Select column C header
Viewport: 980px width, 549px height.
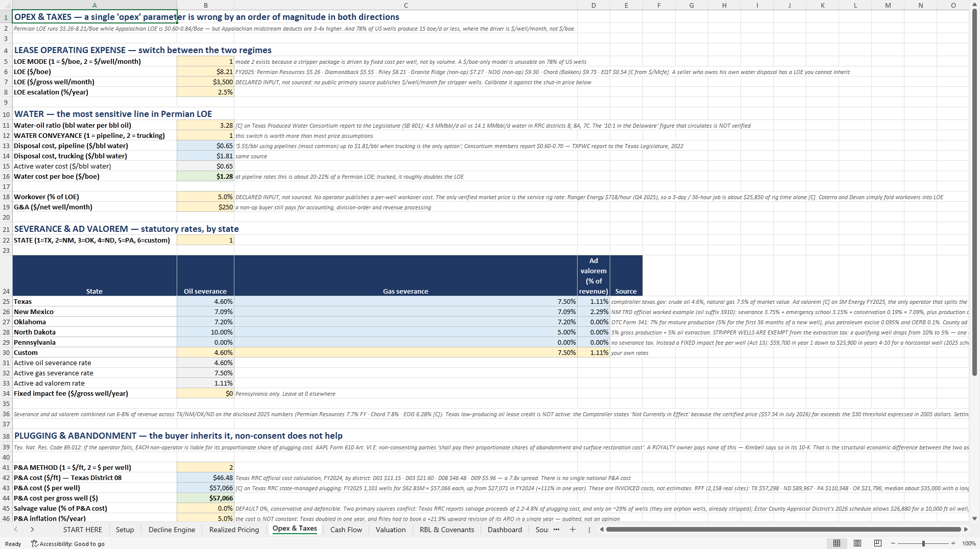point(405,5)
